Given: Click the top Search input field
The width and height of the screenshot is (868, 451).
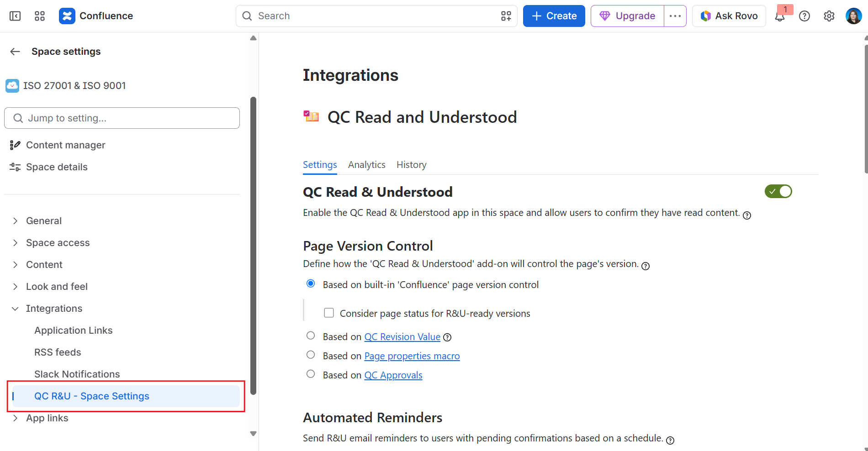Looking at the screenshot, I should [x=376, y=16].
